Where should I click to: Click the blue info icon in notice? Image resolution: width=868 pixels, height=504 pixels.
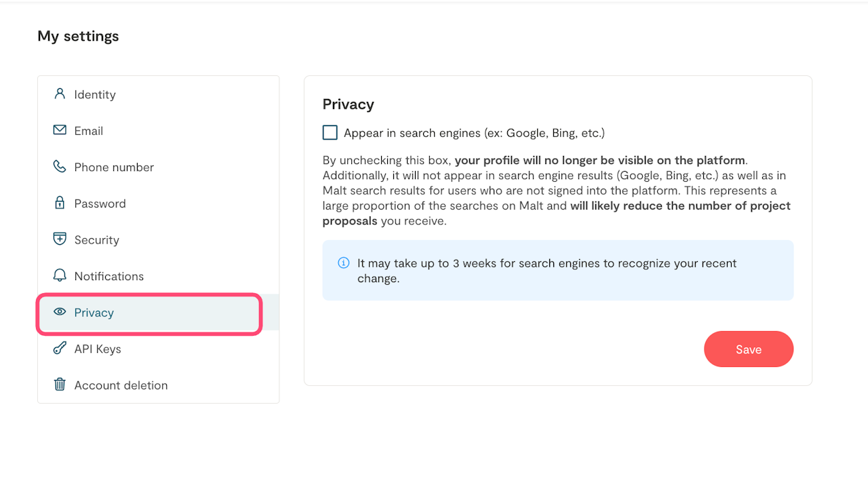pyautogui.click(x=344, y=263)
